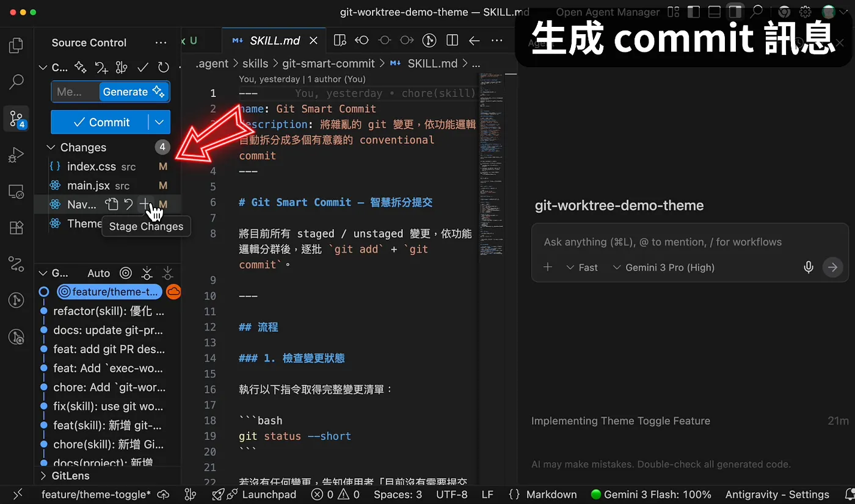Click git-smart-commit in the breadcrumb
This screenshot has height=504, width=855.
pyautogui.click(x=329, y=63)
